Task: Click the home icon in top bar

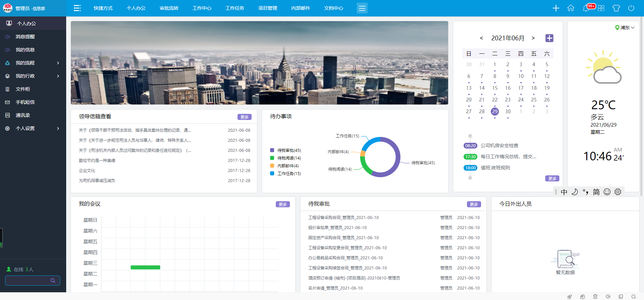Action: (x=571, y=8)
